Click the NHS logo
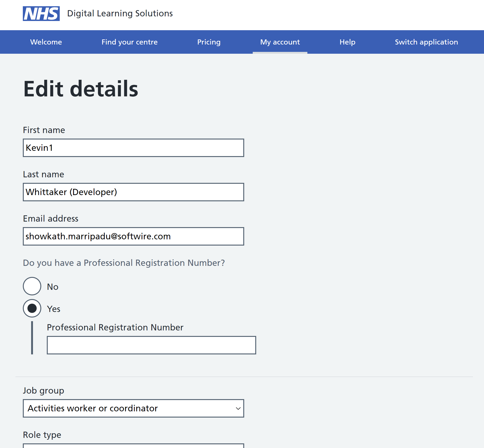Screen dimensions: 484x448 [x=41, y=14]
